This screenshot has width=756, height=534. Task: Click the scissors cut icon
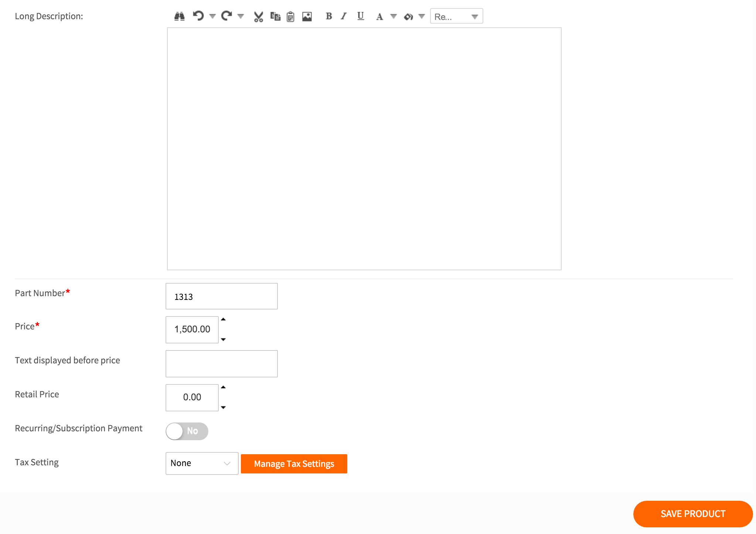pyautogui.click(x=258, y=17)
